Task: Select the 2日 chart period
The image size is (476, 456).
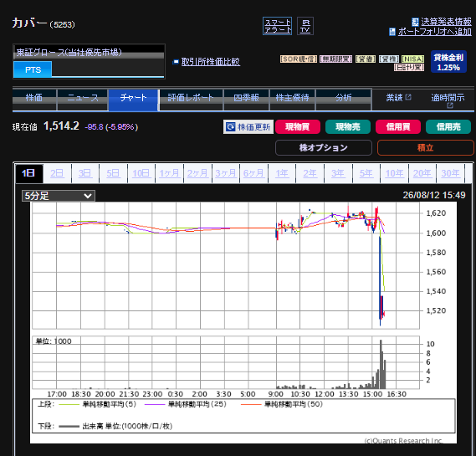Action: pos(57,173)
